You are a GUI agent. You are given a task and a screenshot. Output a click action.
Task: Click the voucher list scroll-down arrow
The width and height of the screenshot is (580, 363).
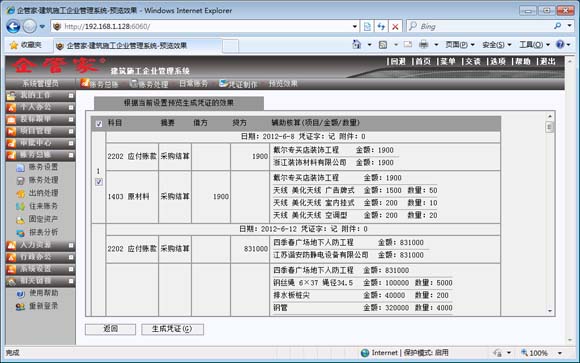[550, 311]
